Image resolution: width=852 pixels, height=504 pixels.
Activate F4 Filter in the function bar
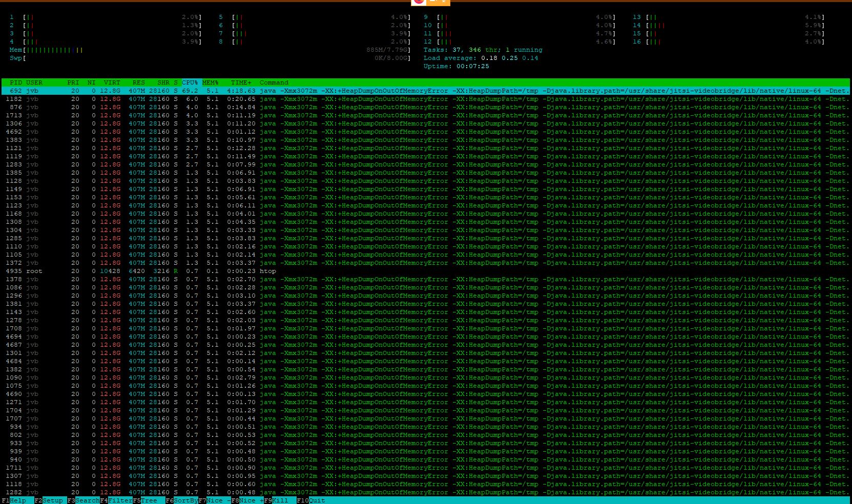(x=116, y=500)
